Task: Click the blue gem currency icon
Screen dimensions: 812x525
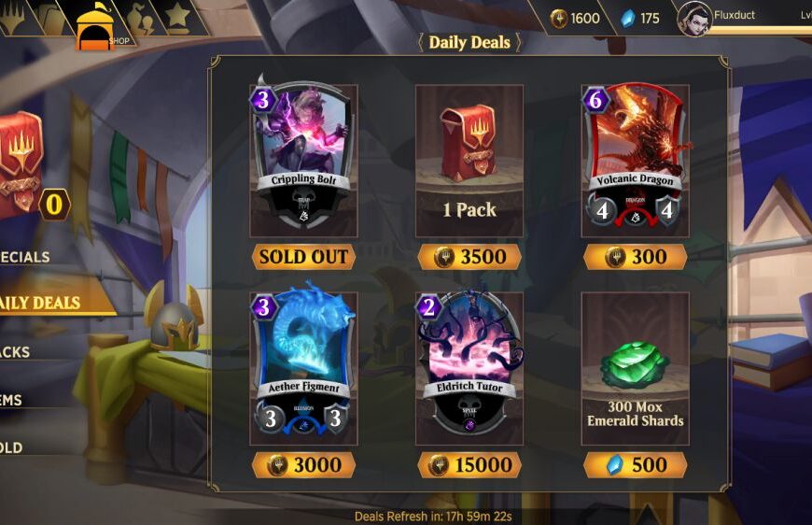Action: pyautogui.click(x=627, y=19)
